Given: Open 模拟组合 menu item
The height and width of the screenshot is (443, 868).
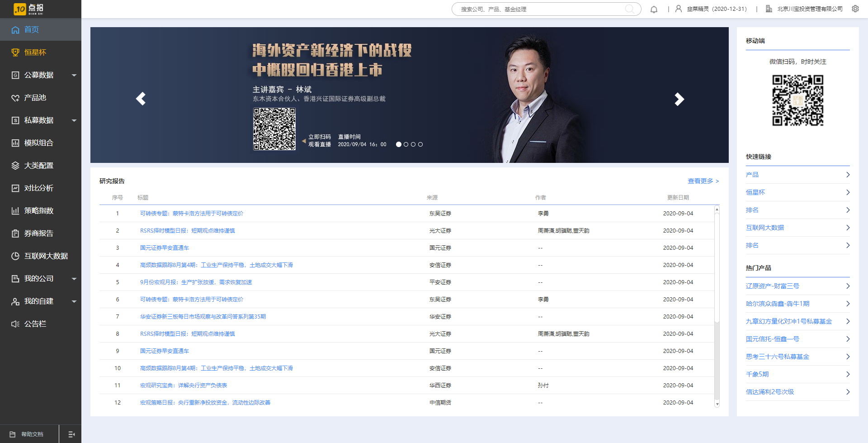Looking at the screenshot, I should pos(41,143).
